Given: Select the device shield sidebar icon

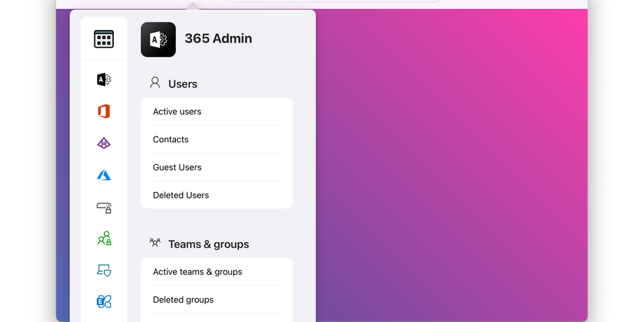Looking at the screenshot, I should tap(104, 270).
